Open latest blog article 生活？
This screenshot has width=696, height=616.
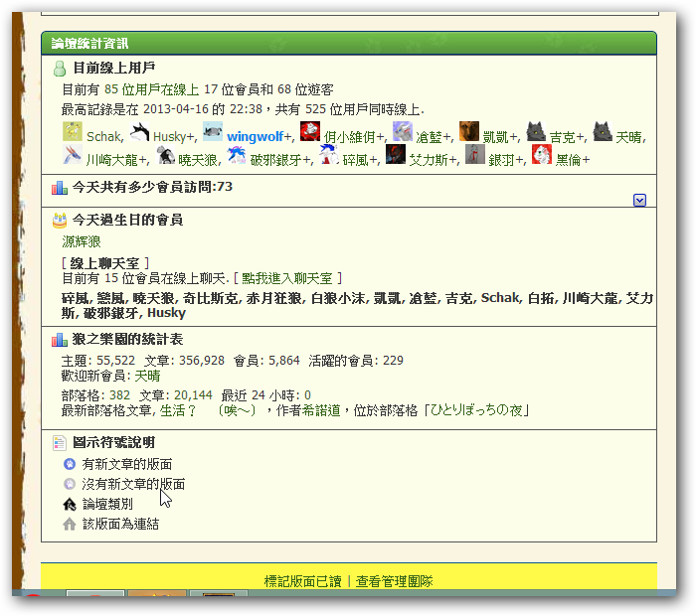point(181,410)
